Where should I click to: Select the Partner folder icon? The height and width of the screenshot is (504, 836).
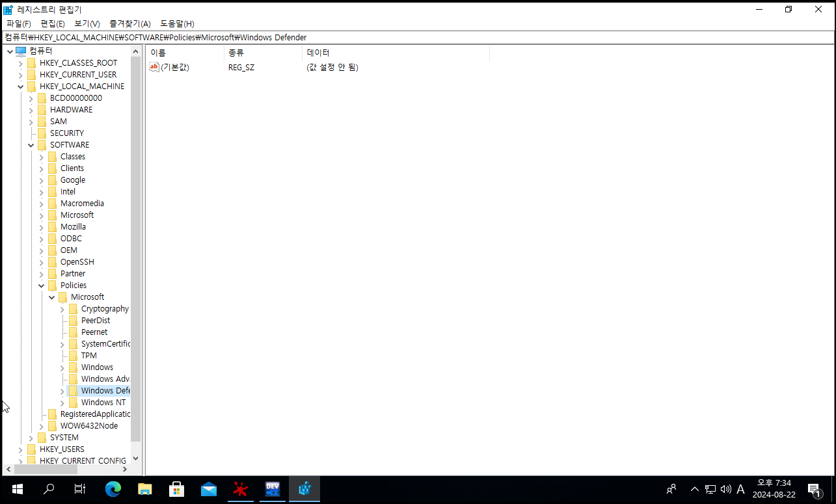52,274
